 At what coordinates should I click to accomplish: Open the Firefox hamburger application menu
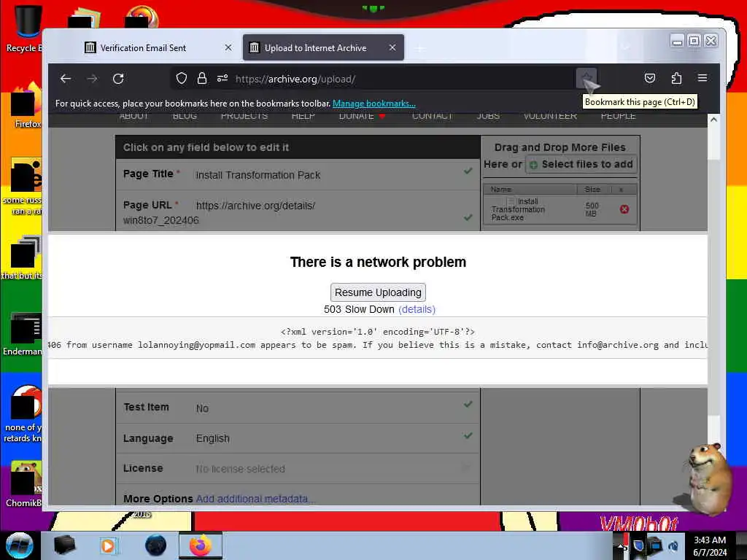coord(703,77)
